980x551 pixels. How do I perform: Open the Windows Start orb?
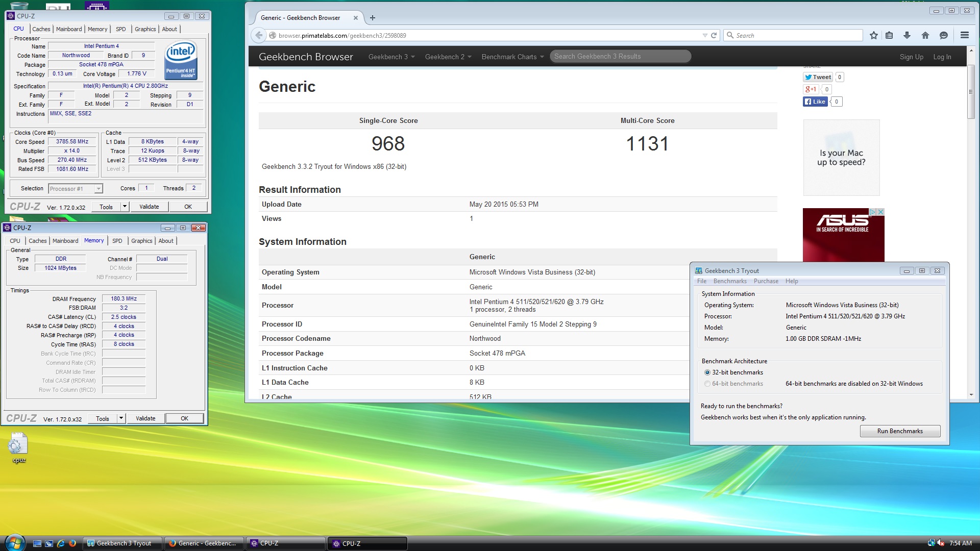pyautogui.click(x=14, y=543)
